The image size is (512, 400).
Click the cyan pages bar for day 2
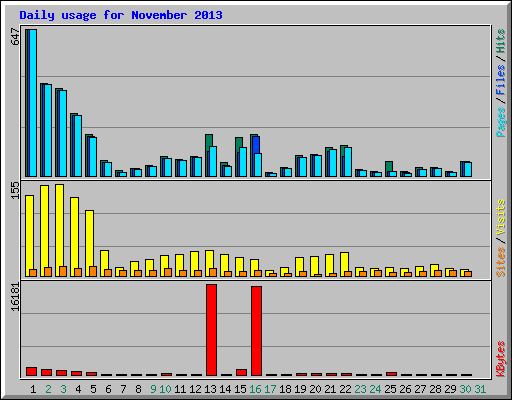[x=48, y=130]
